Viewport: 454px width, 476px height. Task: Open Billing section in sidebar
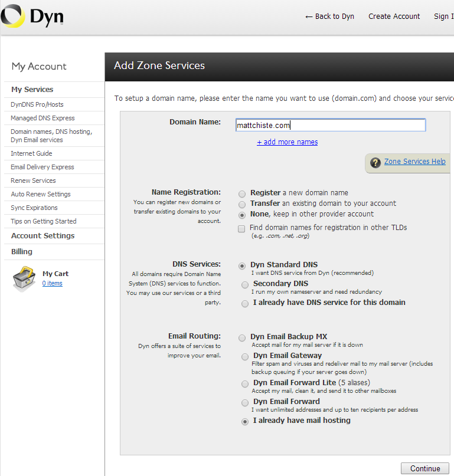[22, 252]
